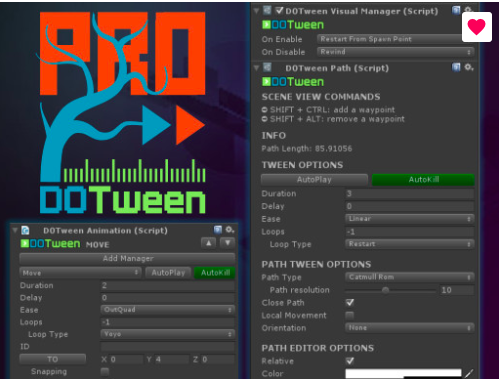This screenshot has width=499, height=379.
Task: Click 'SHIFT + CTRL: add a waypoint' text
Action: click(x=332, y=110)
